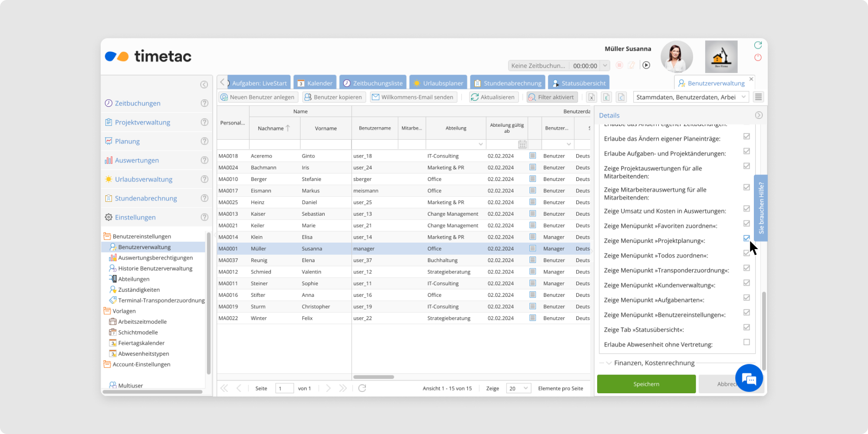Collapse the left sidebar with arrow icon
Viewport: 868px width, 434px height.
tap(204, 85)
